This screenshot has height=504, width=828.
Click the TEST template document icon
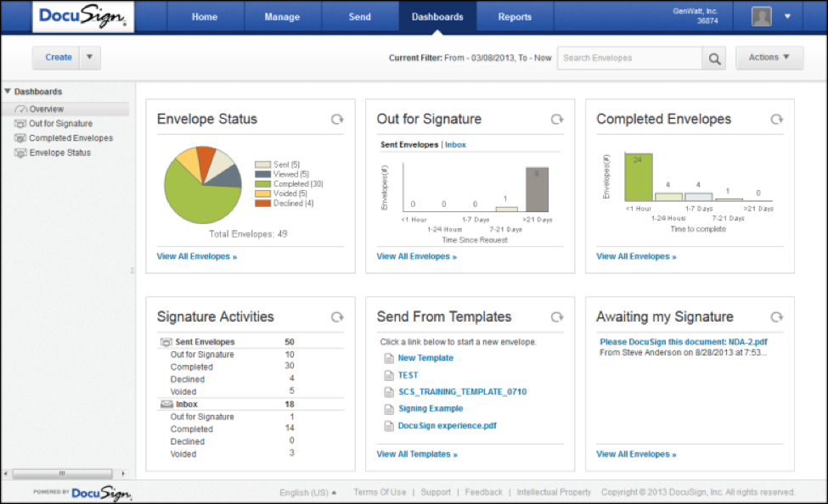(389, 375)
